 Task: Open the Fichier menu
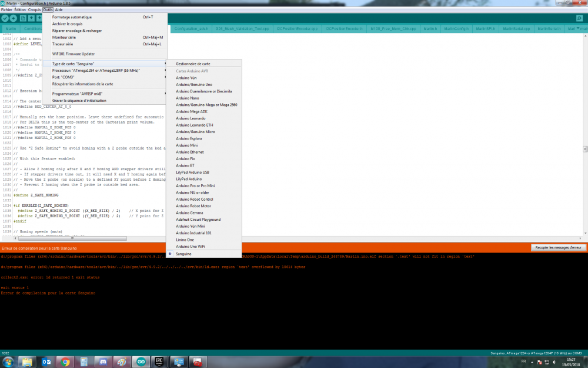pyautogui.click(x=6, y=10)
